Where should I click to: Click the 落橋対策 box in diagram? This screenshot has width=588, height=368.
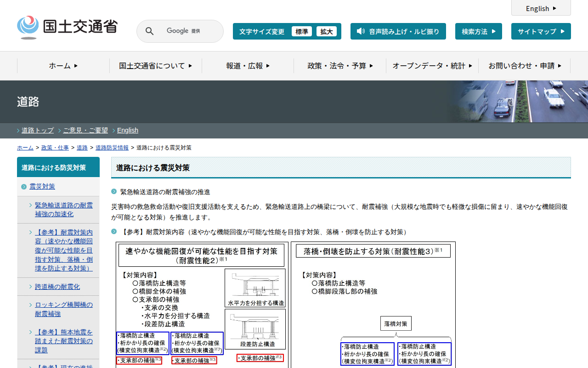point(396,323)
